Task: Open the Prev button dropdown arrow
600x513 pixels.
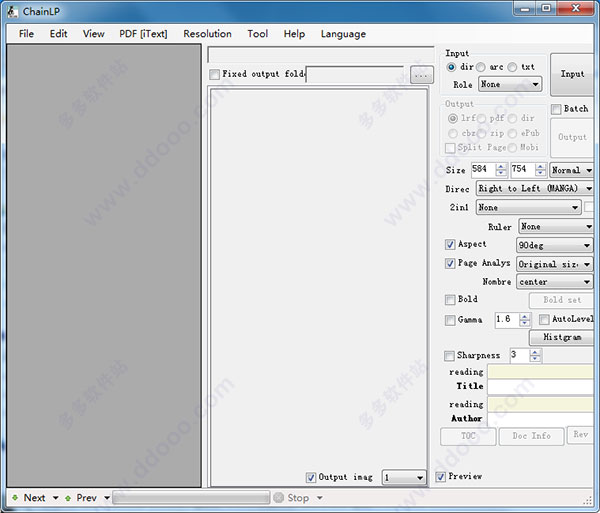Action: point(107,498)
